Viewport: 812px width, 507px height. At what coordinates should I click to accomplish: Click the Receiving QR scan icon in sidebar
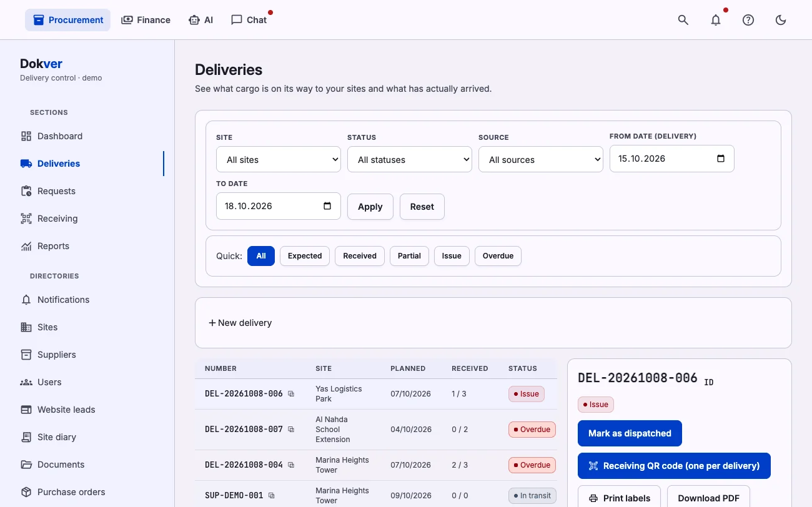click(x=26, y=219)
